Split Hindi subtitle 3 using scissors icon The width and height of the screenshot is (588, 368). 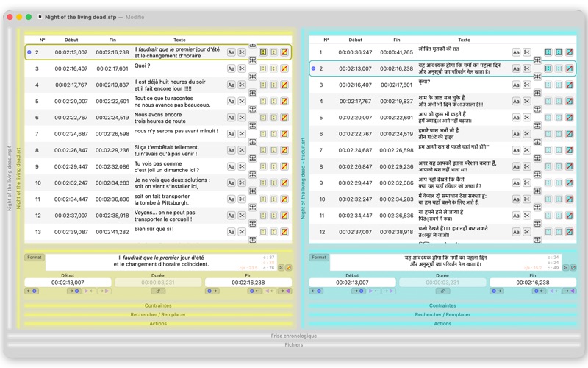pyautogui.click(x=526, y=85)
